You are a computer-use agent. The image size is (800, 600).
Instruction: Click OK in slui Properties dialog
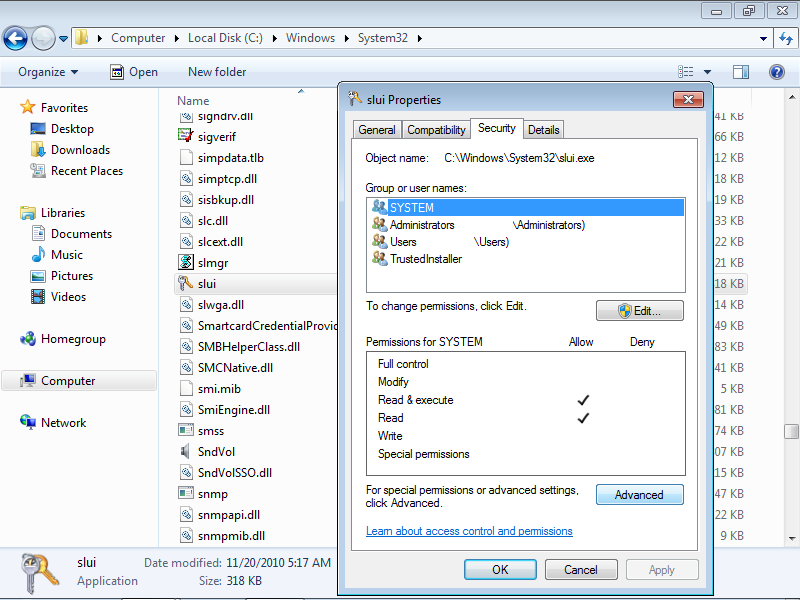tap(500, 569)
